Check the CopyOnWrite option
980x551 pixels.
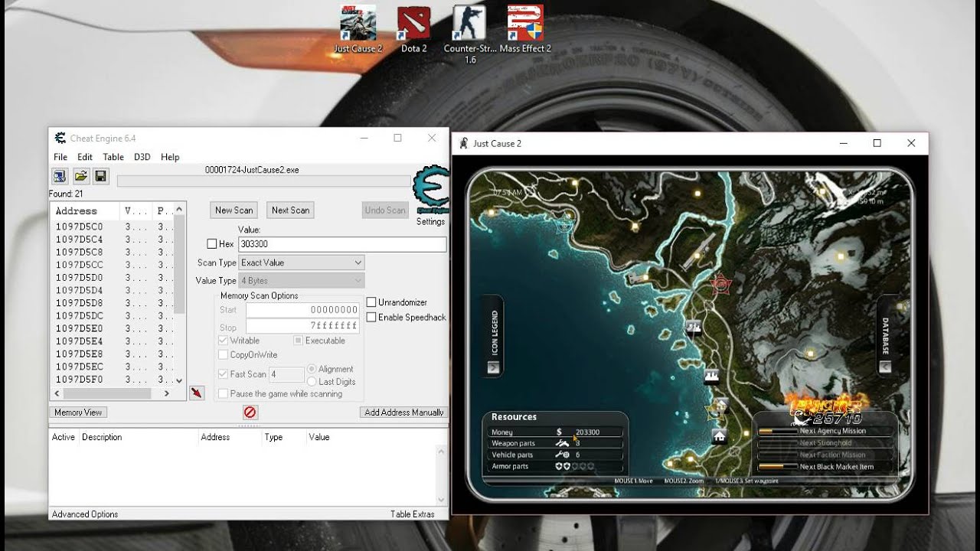point(222,354)
